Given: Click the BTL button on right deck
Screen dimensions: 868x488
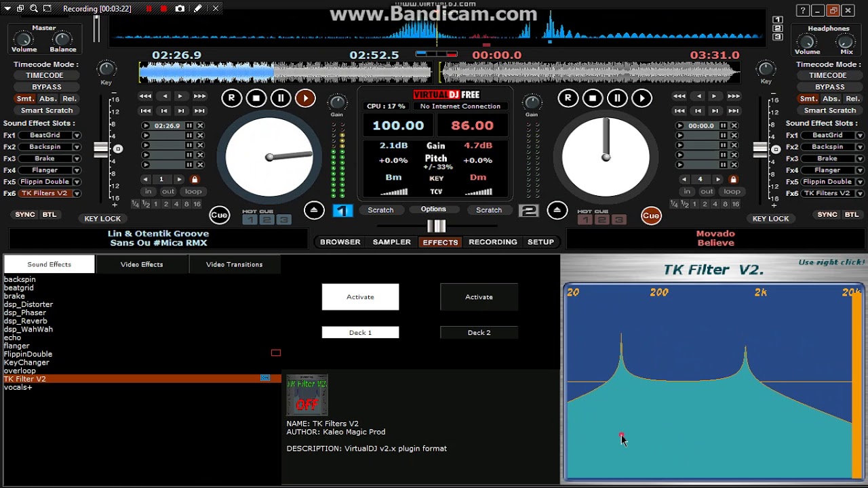Looking at the screenshot, I should tap(852, 215).
